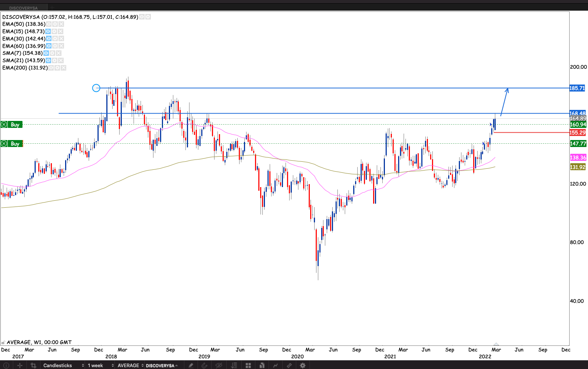Image resolution: width=588 pixels, height=369 pixels.
Task: Click the crop screenshot tool icon
Action: point(33,365)
